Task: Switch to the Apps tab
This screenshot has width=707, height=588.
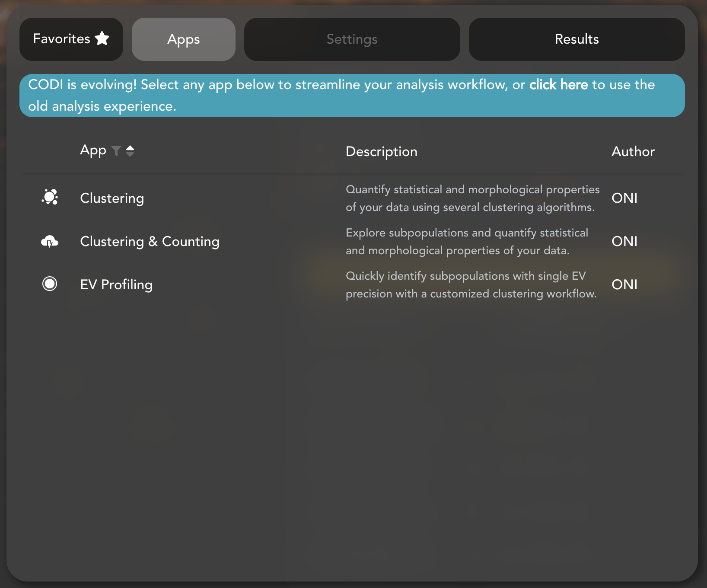Action: [184, 39]
